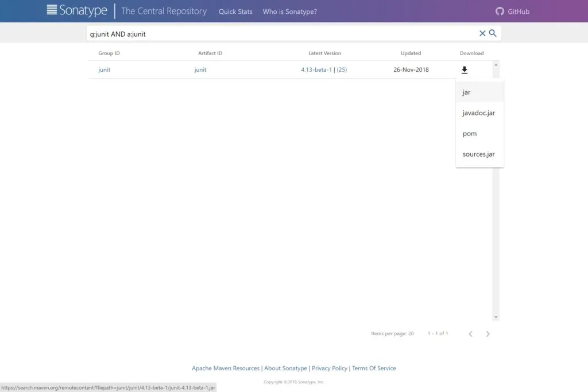Open Who is Sonatype? page

pos(289,11)
